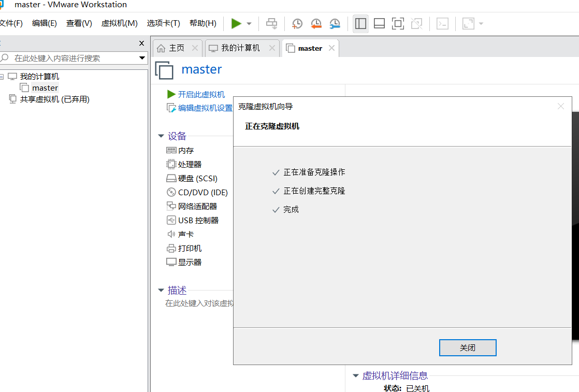This screenshot has height=392, width=579.
Task: Click the 状态: 已关机 status text
Action: tap(407, 388)
